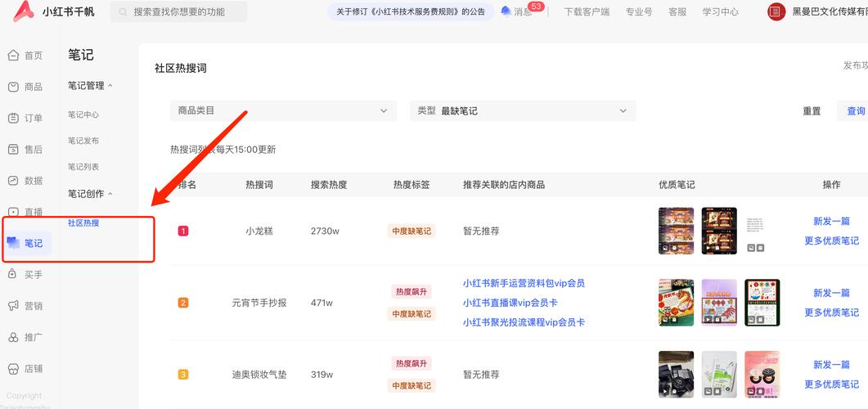The width and height of the screenshot is (868, 409).
Task: Expand the 类型 最缺笔记 dropdown
Action: tap(522, 110)
